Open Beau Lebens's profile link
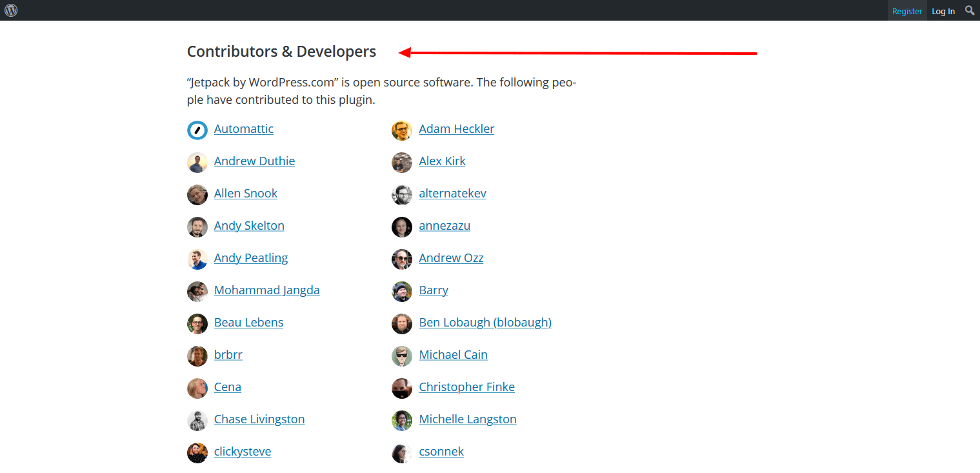980x473 pixels. tap(249, 322)
